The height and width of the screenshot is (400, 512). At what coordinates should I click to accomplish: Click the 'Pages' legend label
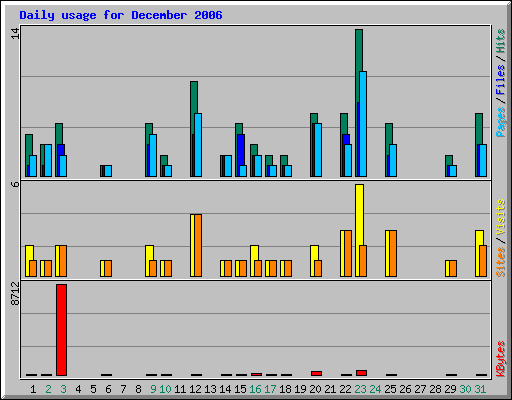click(x=501, y=122)
